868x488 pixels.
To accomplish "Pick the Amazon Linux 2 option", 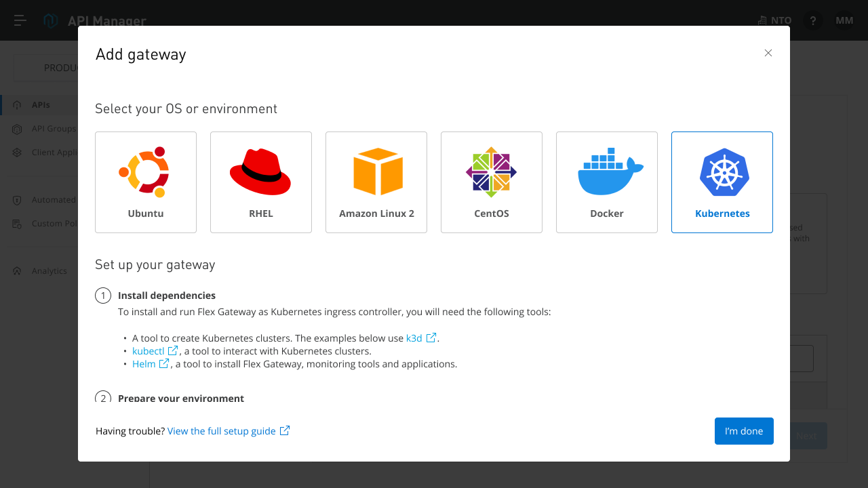I will tap(376, 182).
